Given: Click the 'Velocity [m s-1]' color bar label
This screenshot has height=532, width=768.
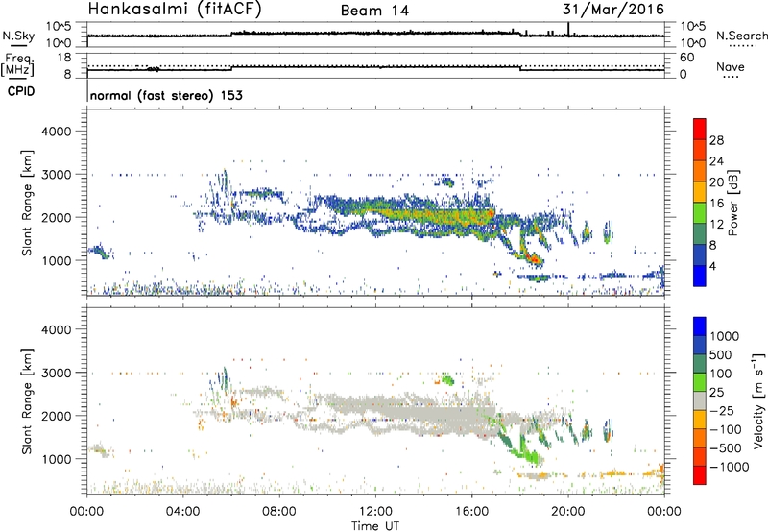Looking at the screenshot, I should (x=758, y=400).
